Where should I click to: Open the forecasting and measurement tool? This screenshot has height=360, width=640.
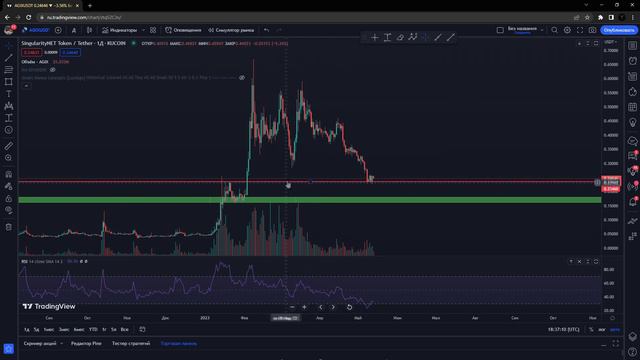pos(9,118)
